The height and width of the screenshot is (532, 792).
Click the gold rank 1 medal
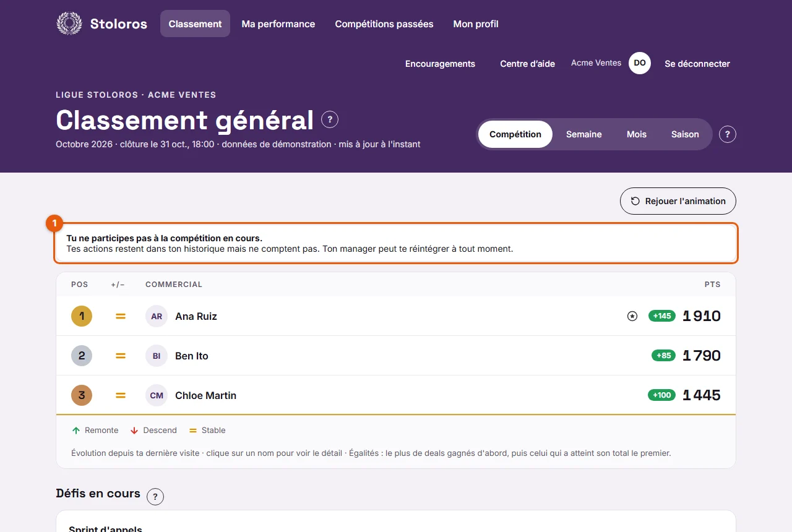(x=82, y=316)
